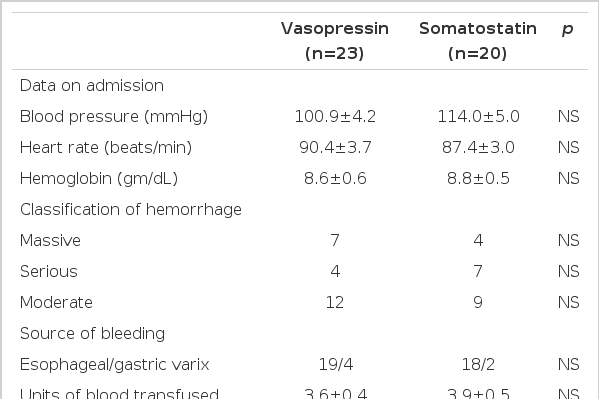Click the Esophageal/gastric varix label
Image resolution: width=599 pixels, height=399 pixels.
coord(115,365)
